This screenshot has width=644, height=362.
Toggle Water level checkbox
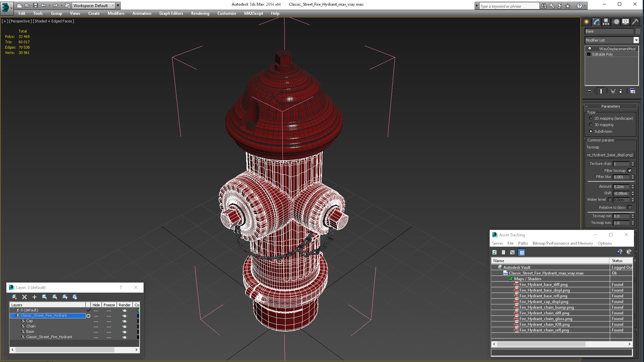[610, 200]
